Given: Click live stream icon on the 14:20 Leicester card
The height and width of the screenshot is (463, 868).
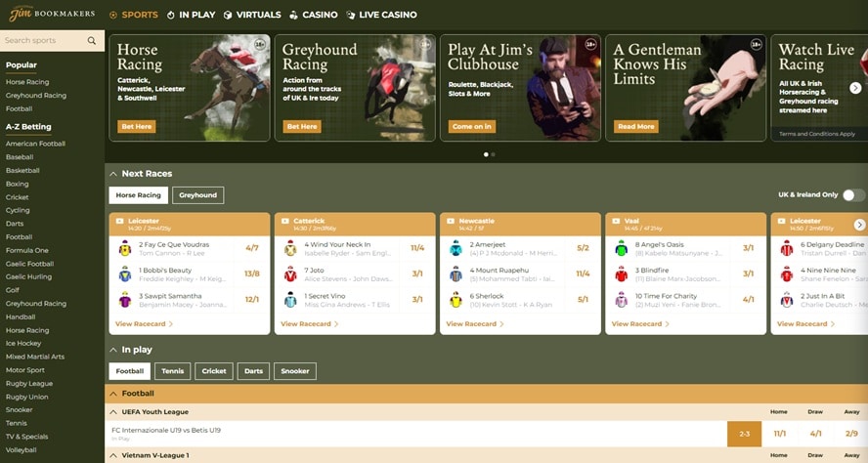Looking at the screenshot, I should pyautogui.click(x=119, y=221).
